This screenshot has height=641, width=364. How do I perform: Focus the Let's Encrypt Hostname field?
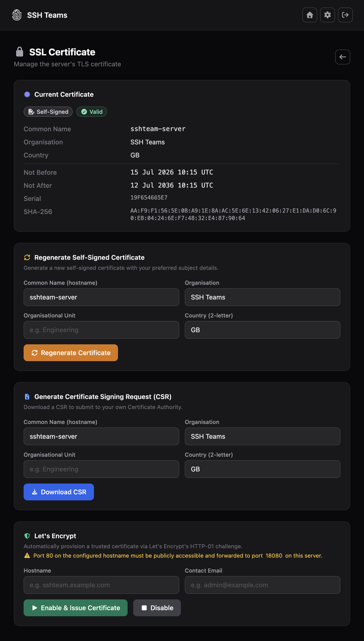pos(101,585)
